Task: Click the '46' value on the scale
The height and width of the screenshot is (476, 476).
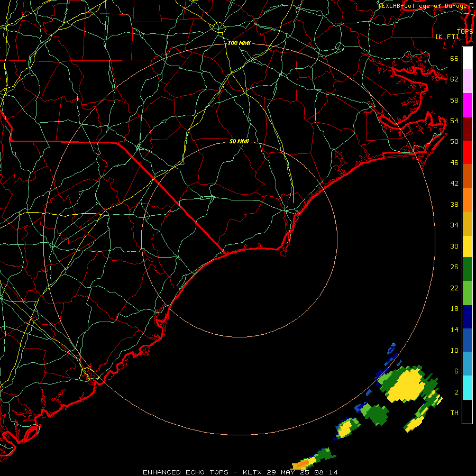Action: [454, 163]
